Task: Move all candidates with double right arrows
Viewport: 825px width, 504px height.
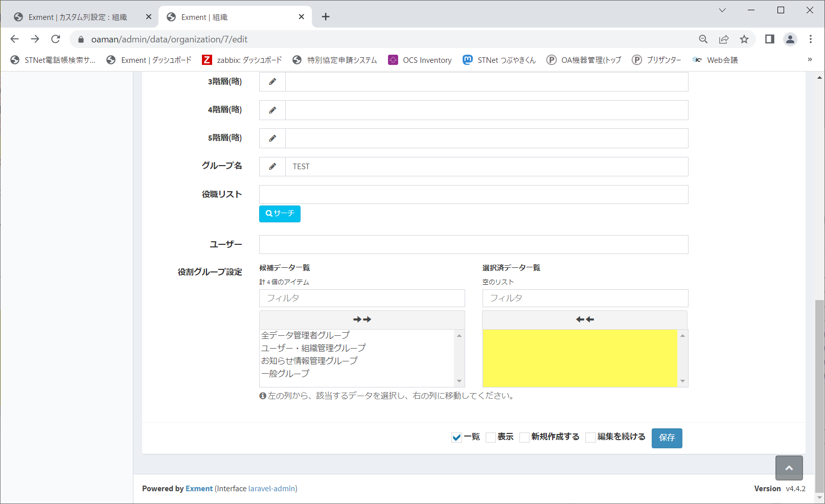Action: [x=362, y=319]
